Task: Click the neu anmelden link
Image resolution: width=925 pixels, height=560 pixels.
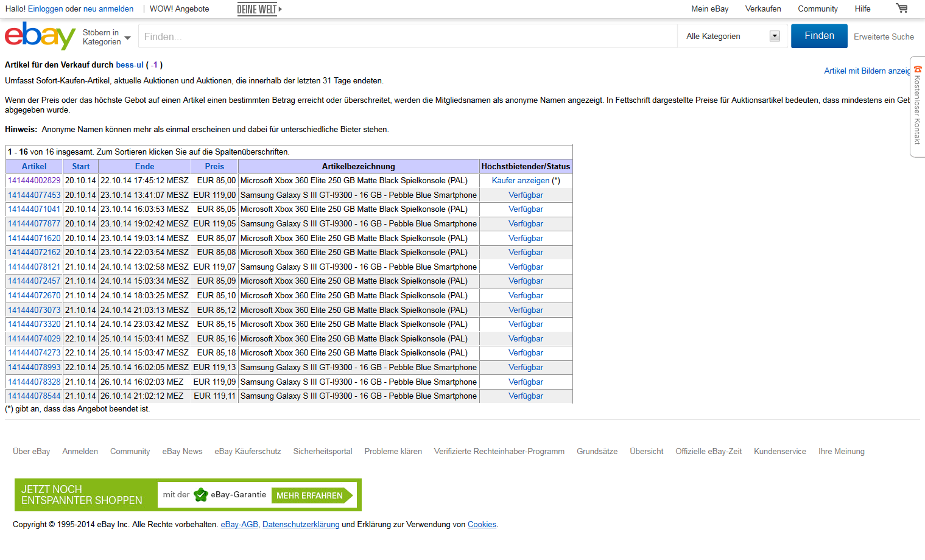Action: (x=108, y=9)
